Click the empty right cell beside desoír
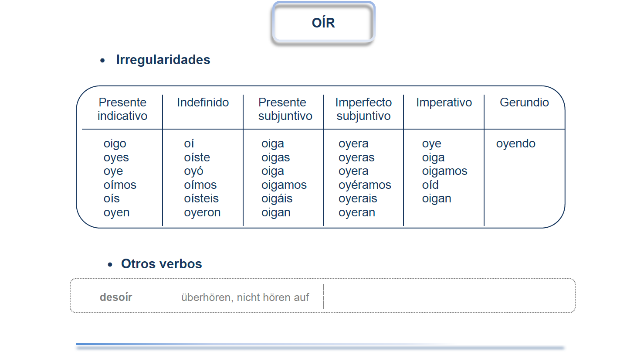This screenshot has width=644, height=352. click(449, 297)
